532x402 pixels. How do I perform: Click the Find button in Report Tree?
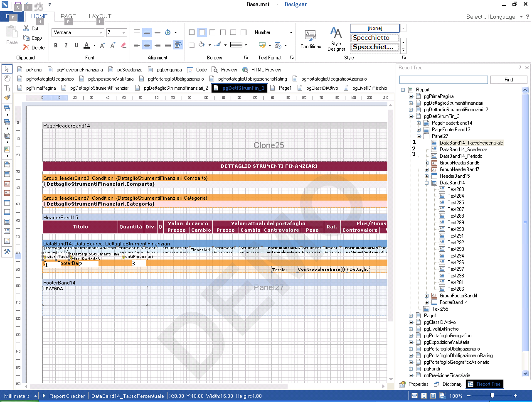pos(509,80)
